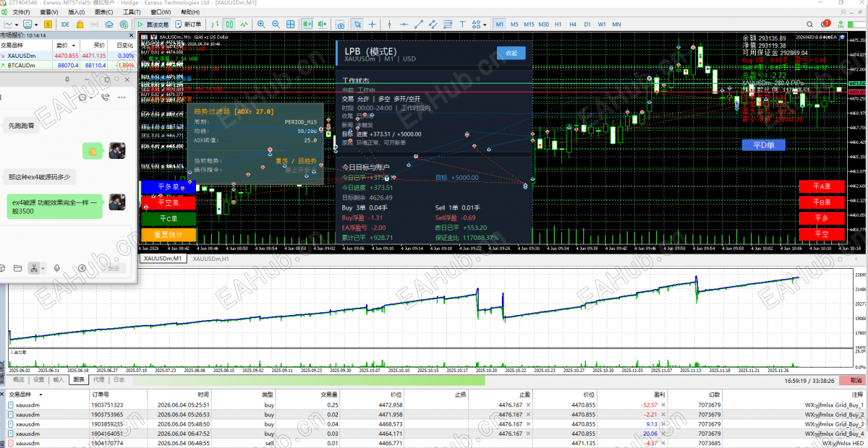Select the vertical line tool
The width and height of the screenshot is (868, 448).
click(x=389, y=24)
